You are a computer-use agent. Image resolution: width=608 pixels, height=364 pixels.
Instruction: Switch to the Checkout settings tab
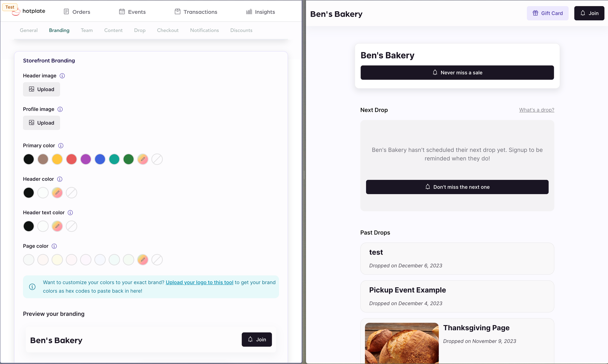click(168, 30)
